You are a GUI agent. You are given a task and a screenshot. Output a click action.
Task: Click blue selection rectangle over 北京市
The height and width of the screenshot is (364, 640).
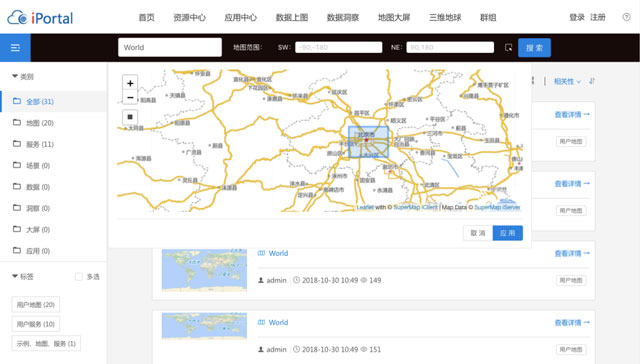pos(369,142)
